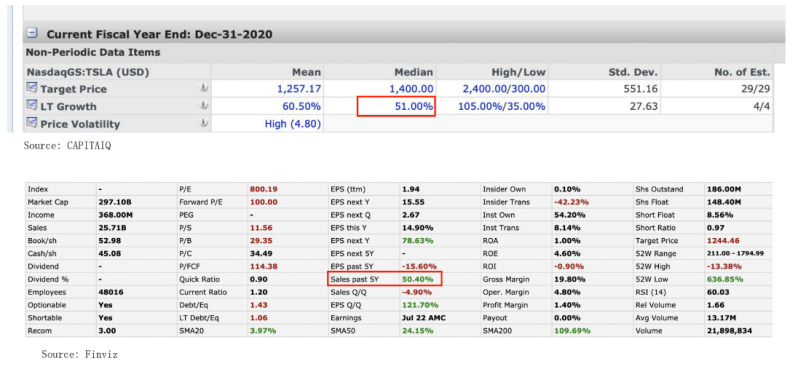799x370 pixels.
Task: Open the chart icon beside Price Volatility
Action: [x=32, y=123]
